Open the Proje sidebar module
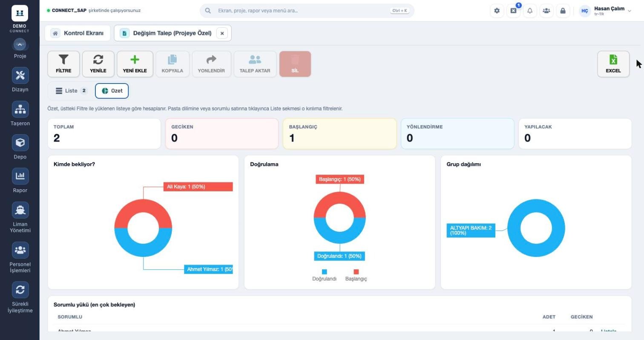This screenshot has height=340, width=644. pos(20,49)
